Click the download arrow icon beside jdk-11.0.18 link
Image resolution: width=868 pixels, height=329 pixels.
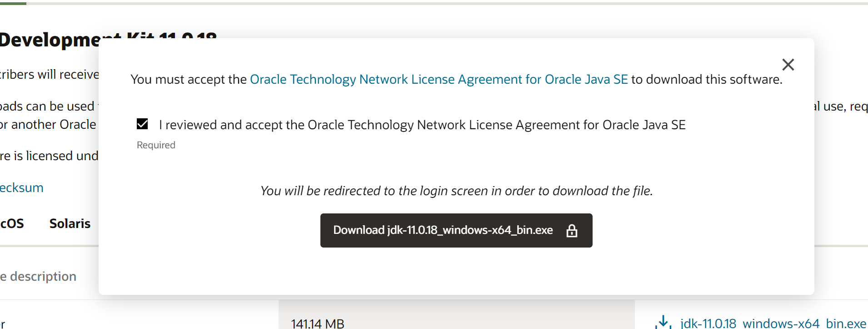pos(663,322)
